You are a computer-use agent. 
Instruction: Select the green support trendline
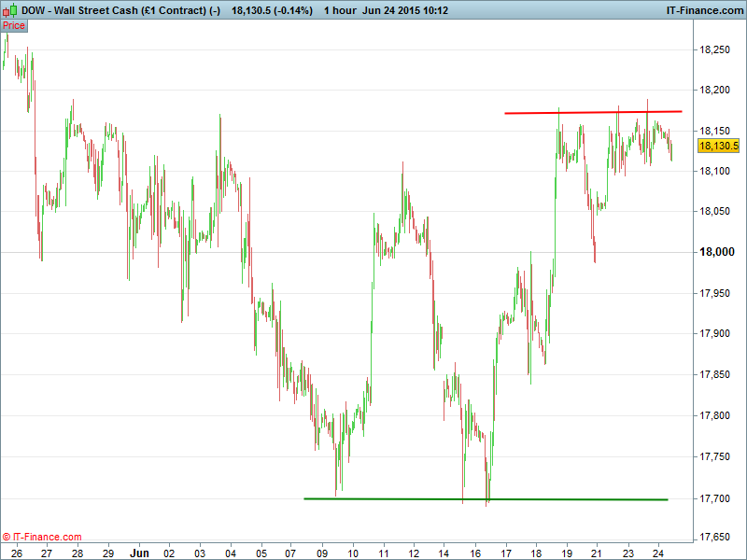click(x=486, y=499)
